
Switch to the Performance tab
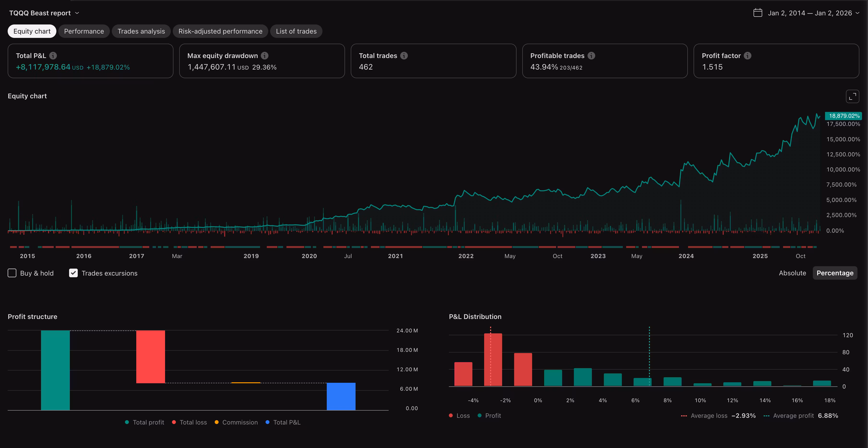point(84,31)
